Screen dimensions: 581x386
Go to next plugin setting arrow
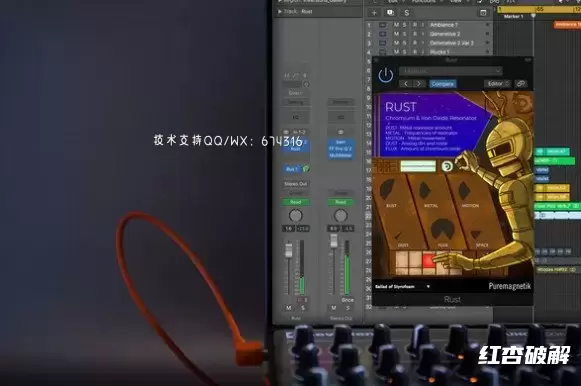click(x=419, y=84)
